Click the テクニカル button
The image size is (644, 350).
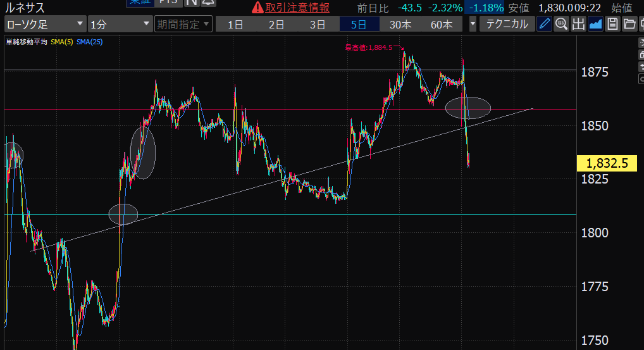point(507,25)
